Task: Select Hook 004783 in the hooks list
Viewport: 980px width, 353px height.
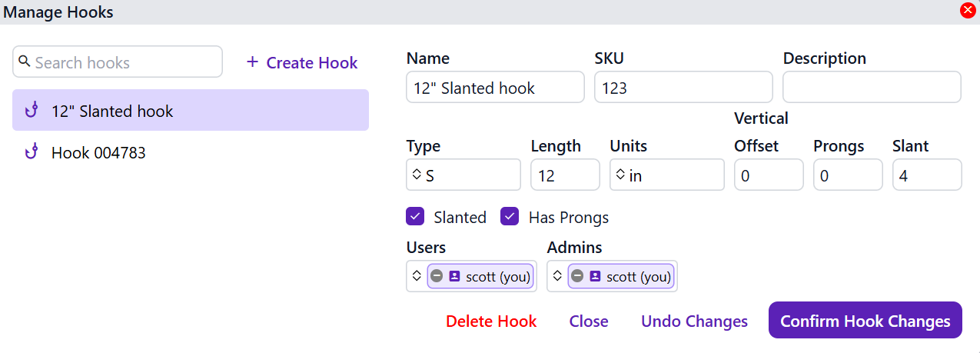Action: point(98,153)
